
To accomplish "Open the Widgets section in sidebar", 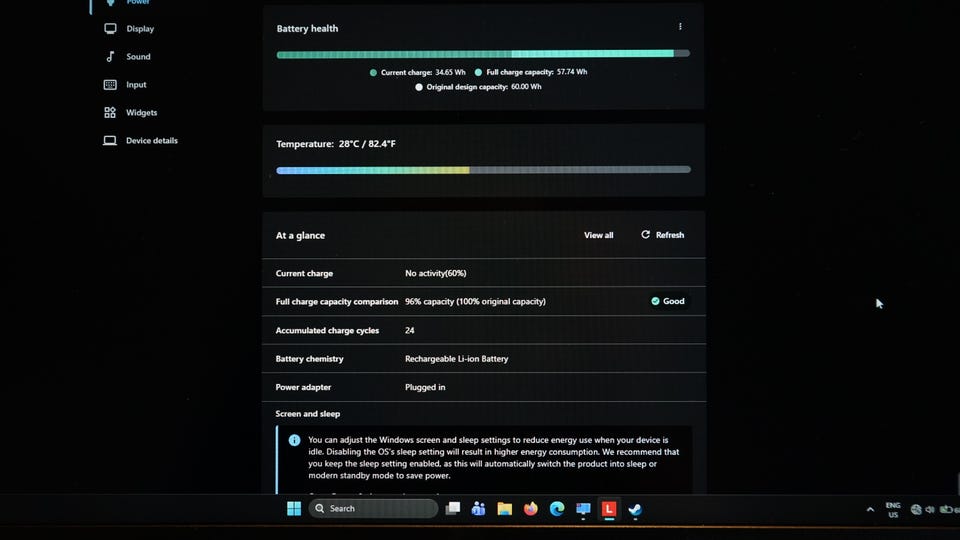I will click(130, 113).
